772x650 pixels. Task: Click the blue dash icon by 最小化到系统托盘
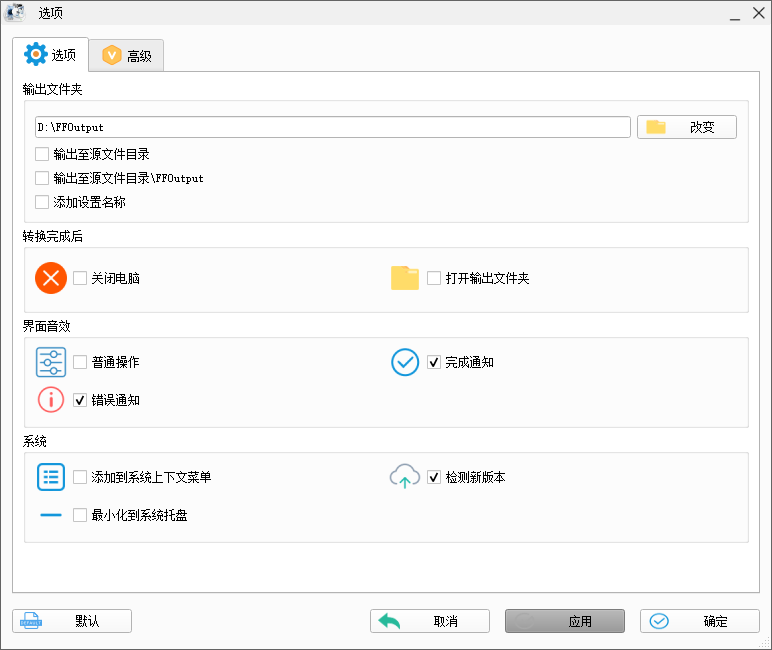click(51, 515)
